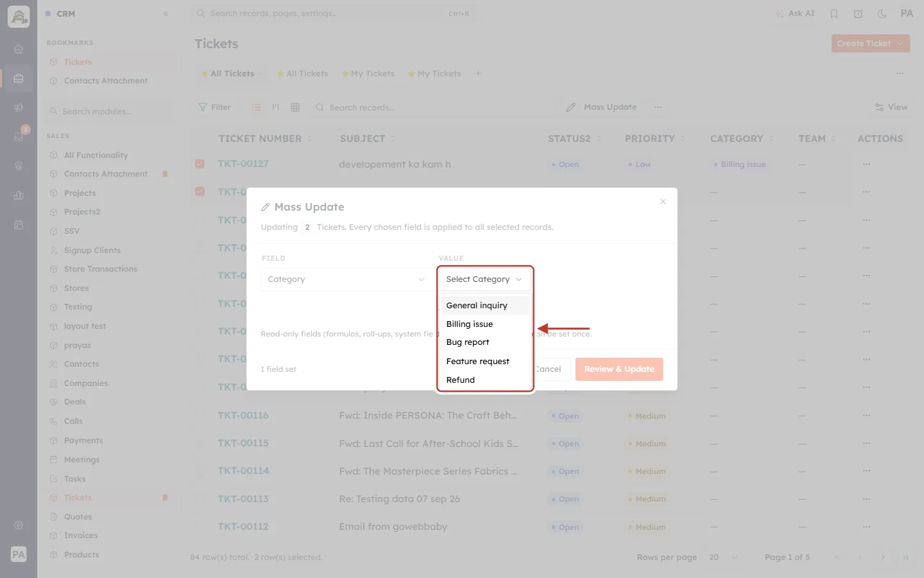Go to next page arrow
The image size is (924, 578).
click(882, 557)
